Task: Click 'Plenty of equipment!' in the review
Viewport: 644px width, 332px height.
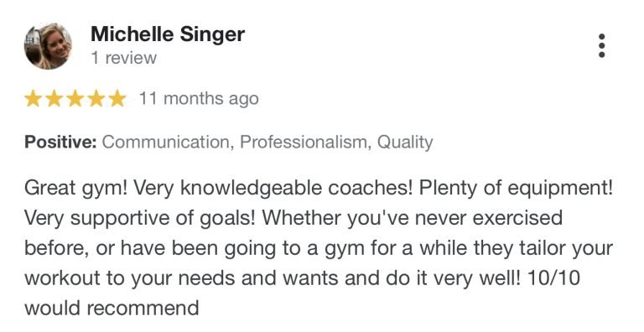Action: [x=516, y=188]
